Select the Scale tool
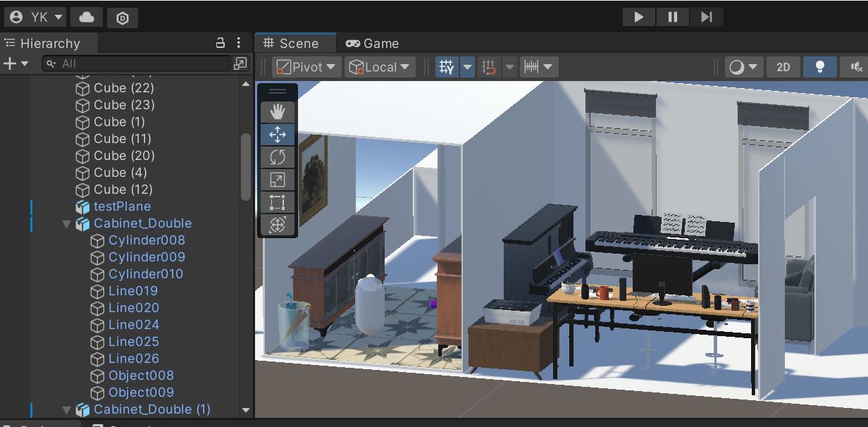 coord(277,180)
